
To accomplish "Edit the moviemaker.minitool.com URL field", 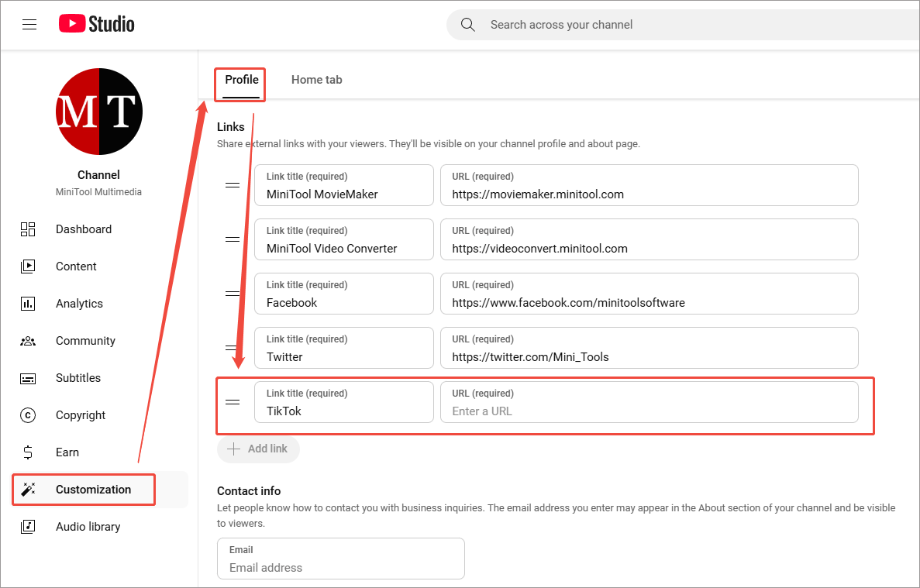I will coord(649,185).
